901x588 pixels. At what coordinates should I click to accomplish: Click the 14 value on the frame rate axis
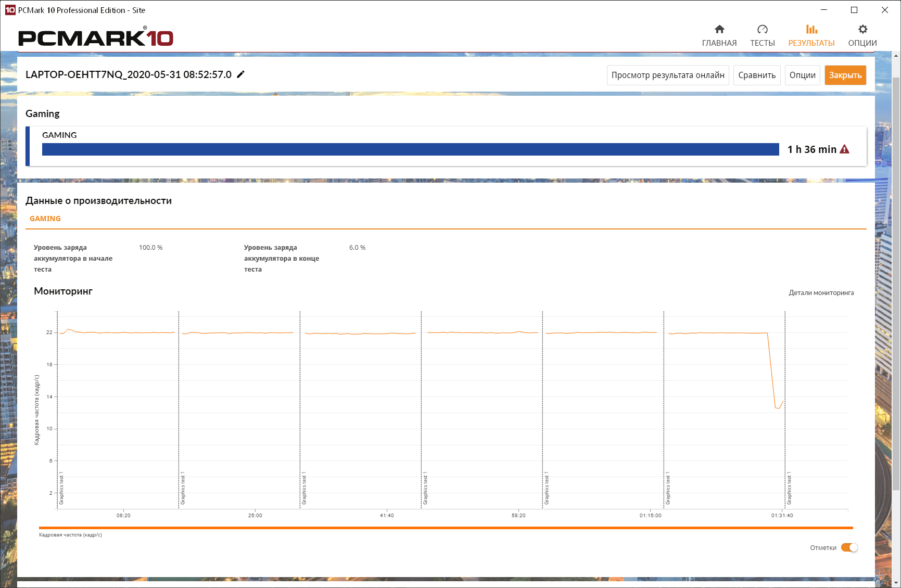pyautogui.click(x=49, y=397)
